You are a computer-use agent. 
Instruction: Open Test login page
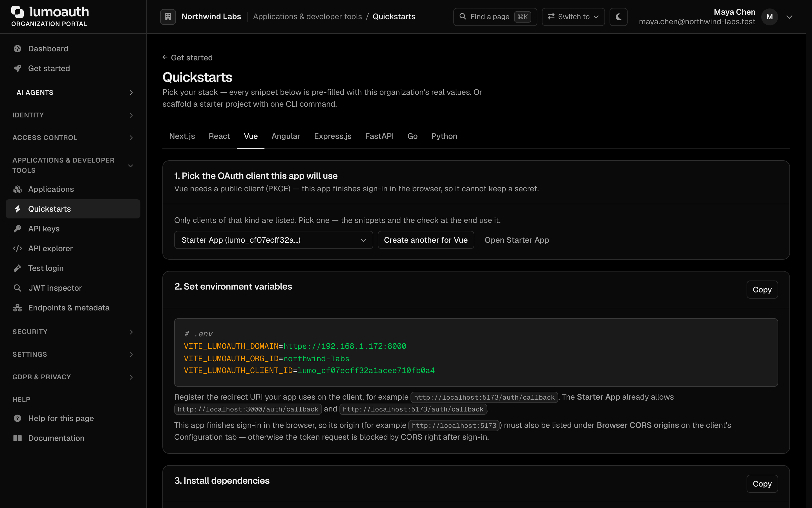point(73,268)
